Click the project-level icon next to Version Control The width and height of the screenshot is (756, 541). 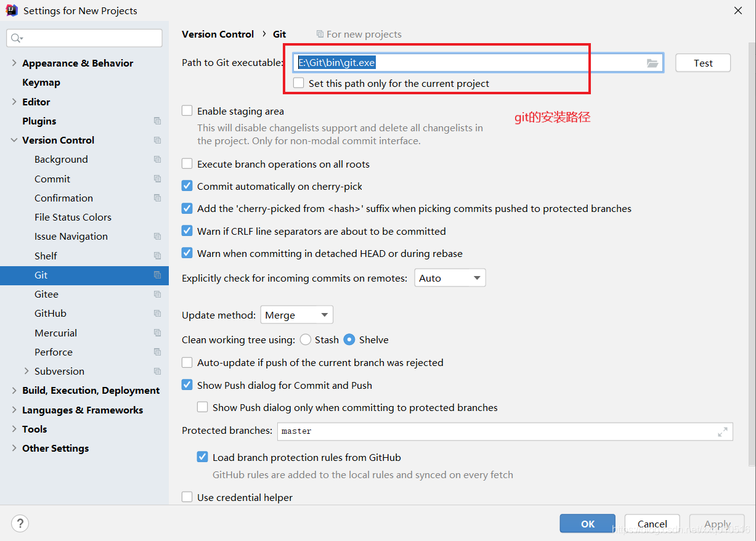click(157, 140)
